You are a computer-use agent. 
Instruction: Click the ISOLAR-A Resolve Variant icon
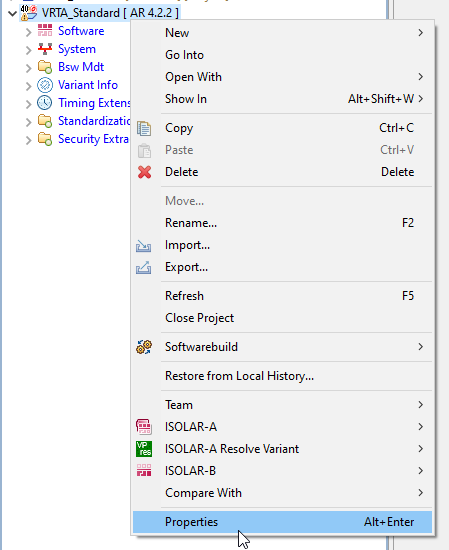click(x=144, y=449)
